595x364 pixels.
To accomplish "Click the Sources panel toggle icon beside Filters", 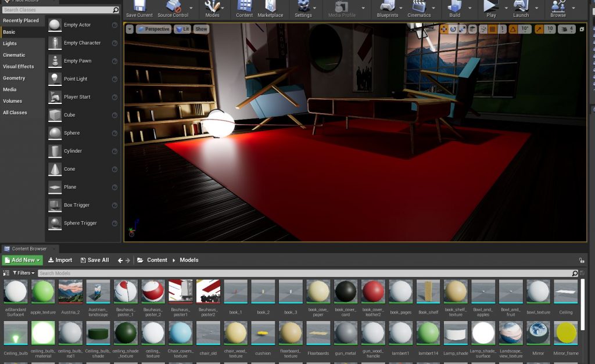I will click(x=6, y=273).
